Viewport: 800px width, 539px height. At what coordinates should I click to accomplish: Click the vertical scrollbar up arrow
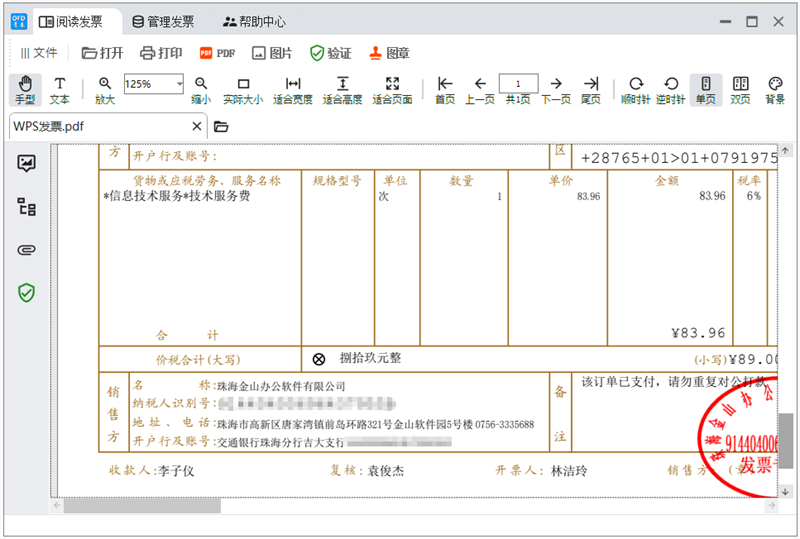(785, 151)
